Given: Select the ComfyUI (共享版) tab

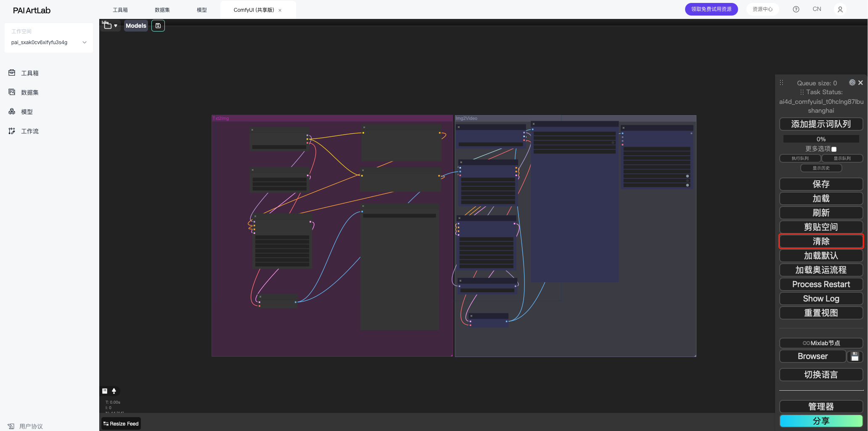Looking at the screenshot, I should tap(254, 10).
